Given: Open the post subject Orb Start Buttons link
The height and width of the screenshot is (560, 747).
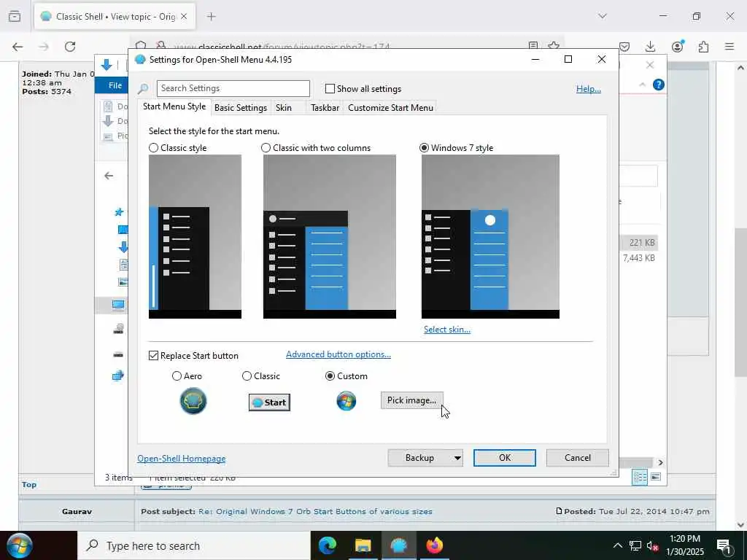Looking at the screenshot, I should click(315, 511).
